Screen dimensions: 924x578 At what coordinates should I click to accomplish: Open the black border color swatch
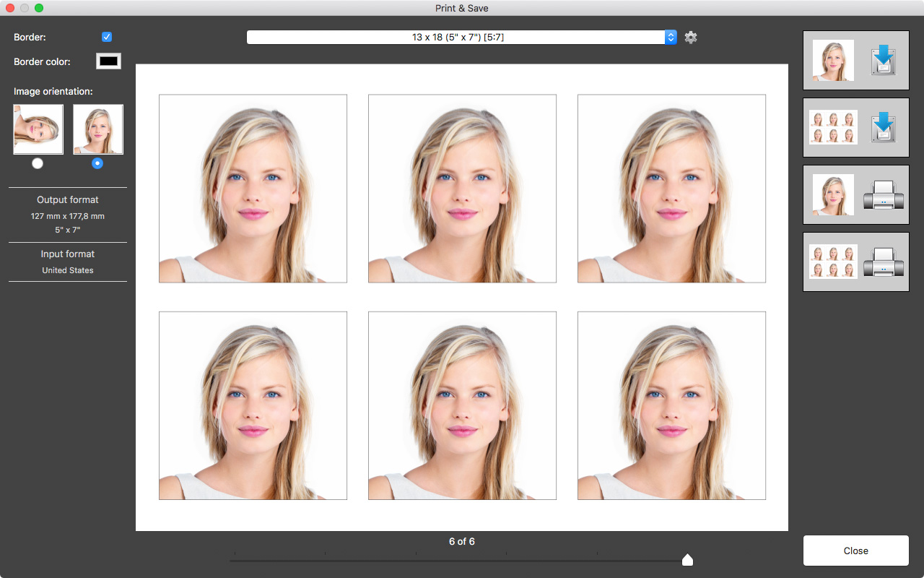[x=108, y=61]
